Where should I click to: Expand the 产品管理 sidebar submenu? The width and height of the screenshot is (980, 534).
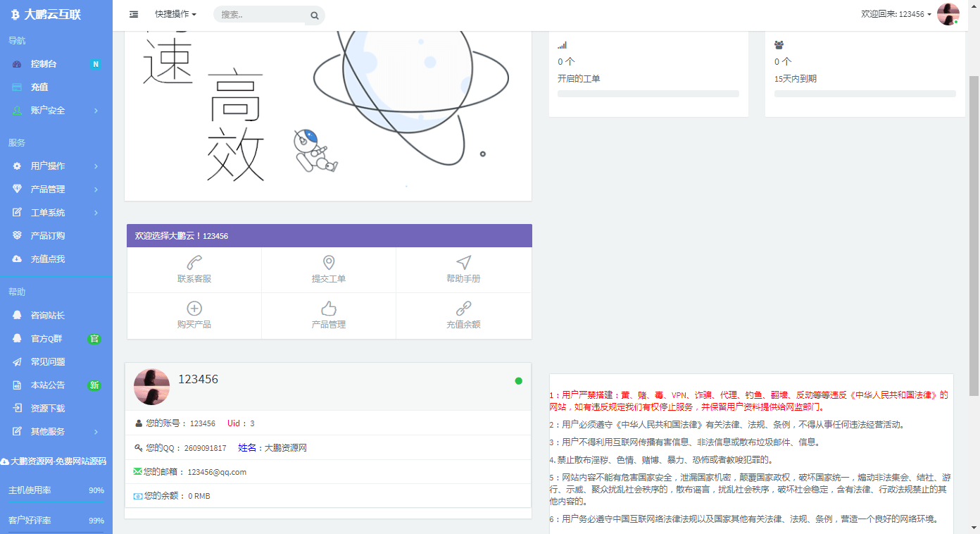(x=56, y=189)
